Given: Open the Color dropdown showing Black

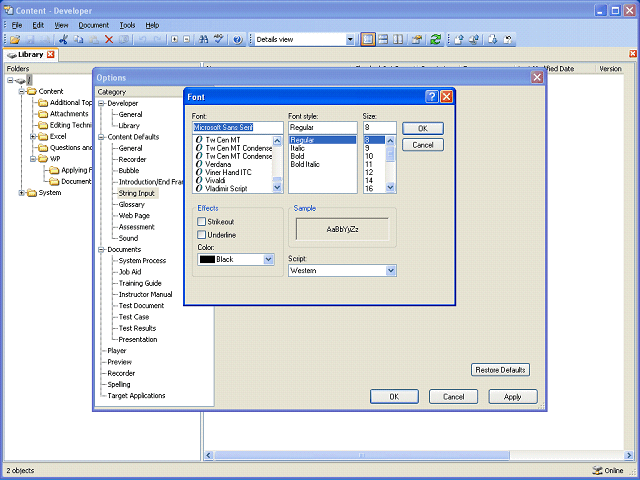Looking at the screenshot, I should [x=268, y=259].
